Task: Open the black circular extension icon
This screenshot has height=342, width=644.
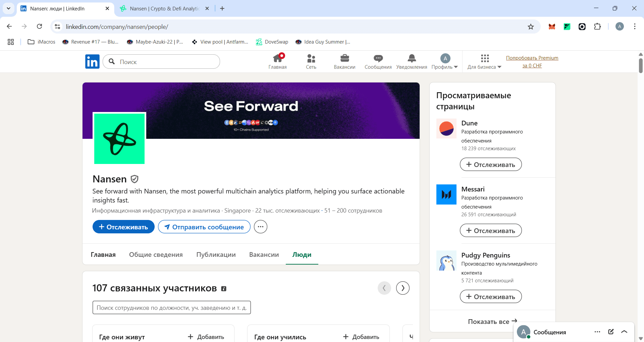Action: (582, 26)
